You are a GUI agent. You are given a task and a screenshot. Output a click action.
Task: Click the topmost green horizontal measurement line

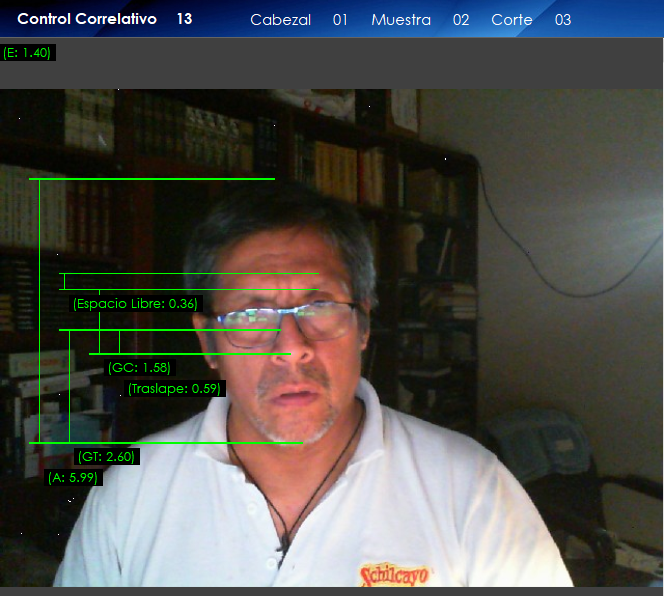pyautogui.click(x=152, y=179)
